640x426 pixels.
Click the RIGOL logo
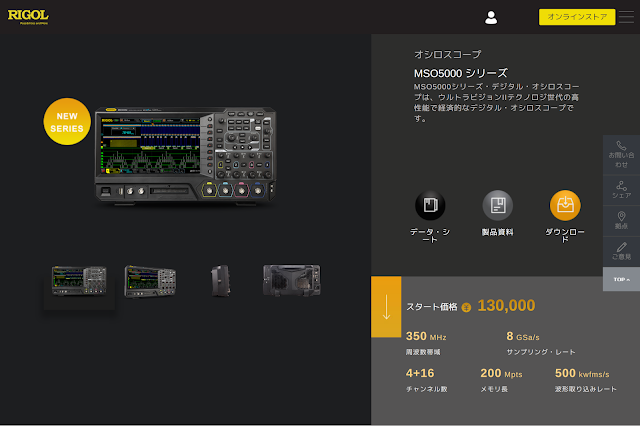[28, 17]
